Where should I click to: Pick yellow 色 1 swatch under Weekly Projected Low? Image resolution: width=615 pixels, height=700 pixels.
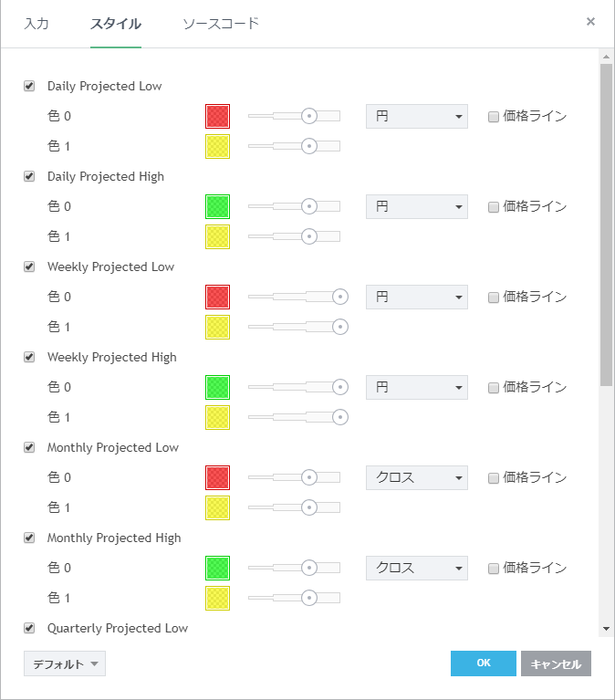[218, 327]
